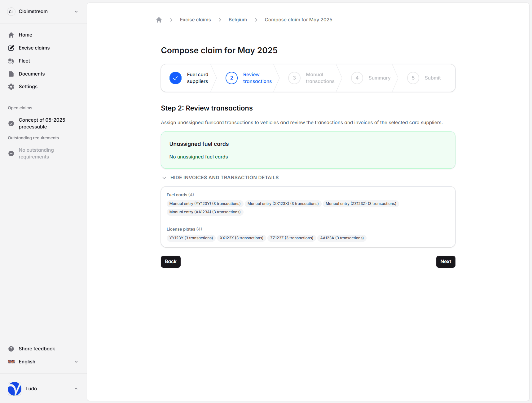Open the Concept of 05-2025 processable claim

coord(42,123)
